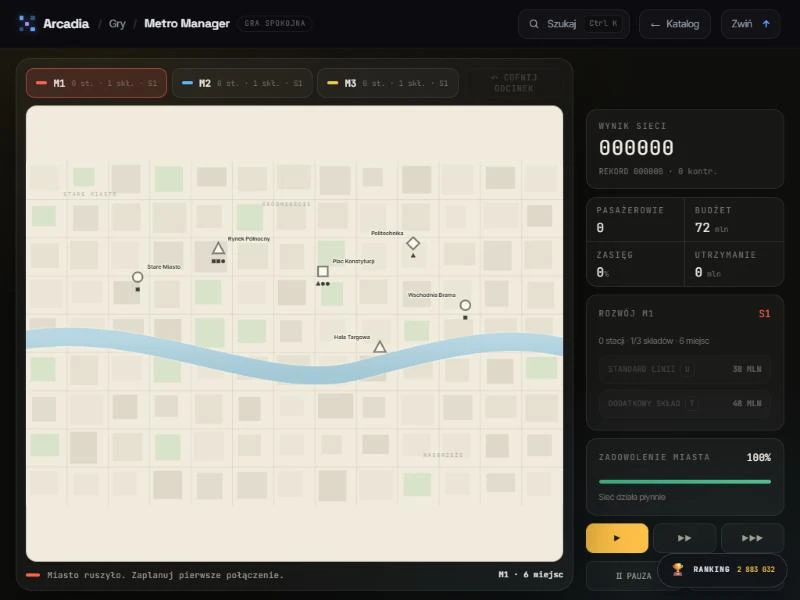This screenshot has height=600, width=800.
Task: Click the status message Miasto ruszyło
Action: click(165, 575)
